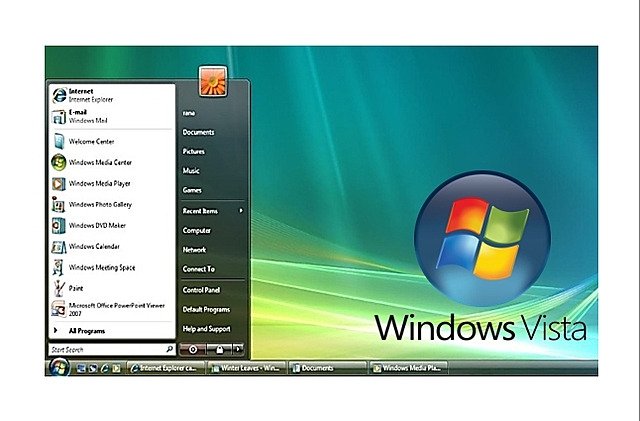This screenshot has width=640, height=421.
Task: Click the magnifier icon in Start Search
Action: pyautogui.click(x=169, y=349)
